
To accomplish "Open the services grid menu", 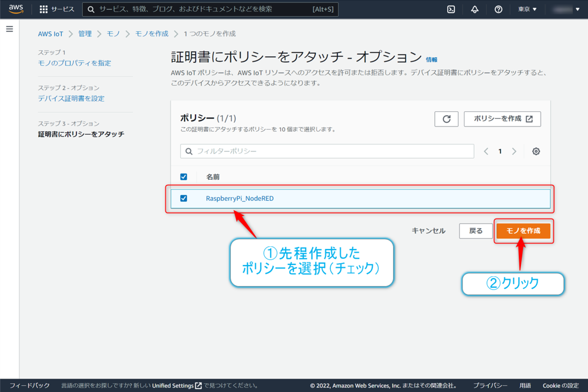I will pyautogui.click(x=43, y=9).
